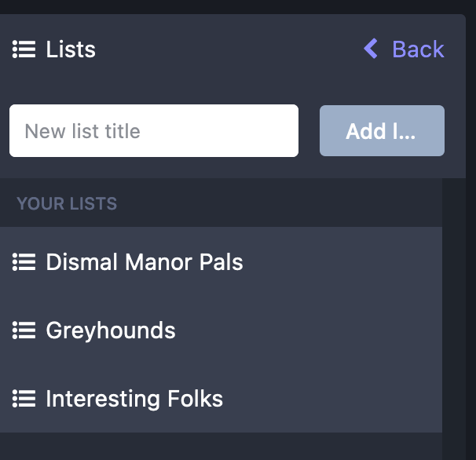The width and height of the screenshot is (476, 460).
Task: Click empty space below Interesting Folks row
Action: [x=220, y=446]
